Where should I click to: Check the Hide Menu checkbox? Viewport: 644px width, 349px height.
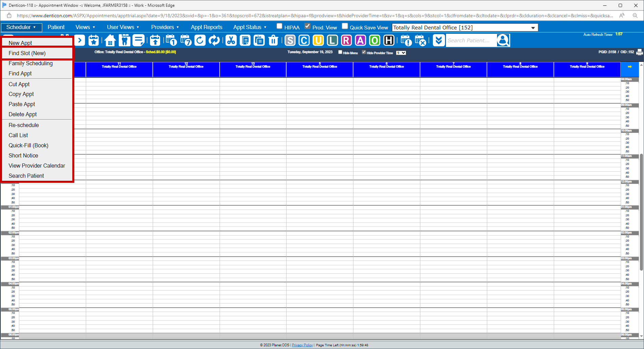(x=340, y=52)
